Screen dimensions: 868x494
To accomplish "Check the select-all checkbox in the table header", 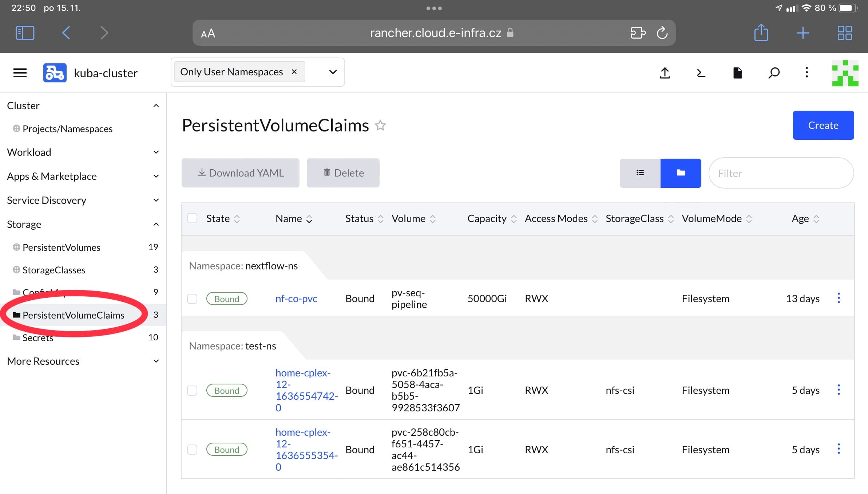I will pos(192,218).
